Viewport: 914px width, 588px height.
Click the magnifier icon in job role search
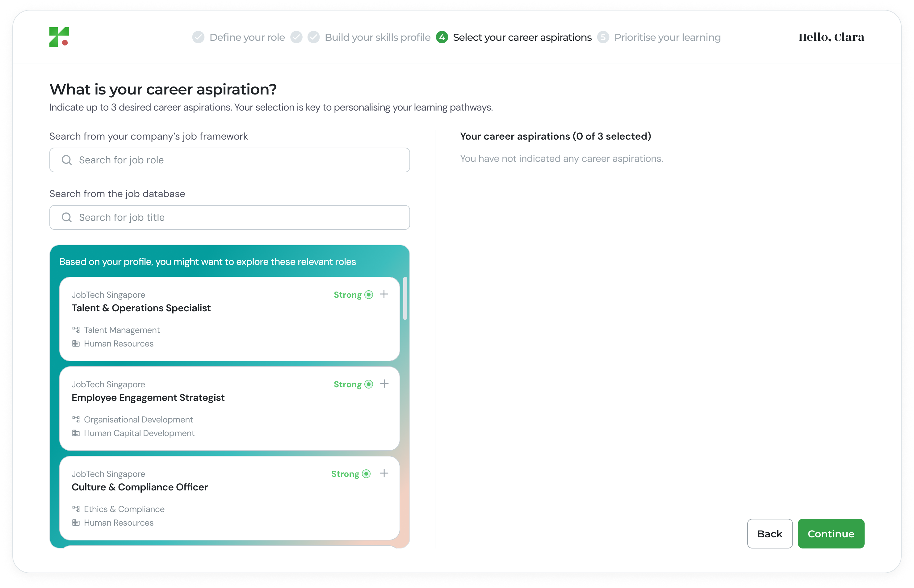(x=67, y=160)
